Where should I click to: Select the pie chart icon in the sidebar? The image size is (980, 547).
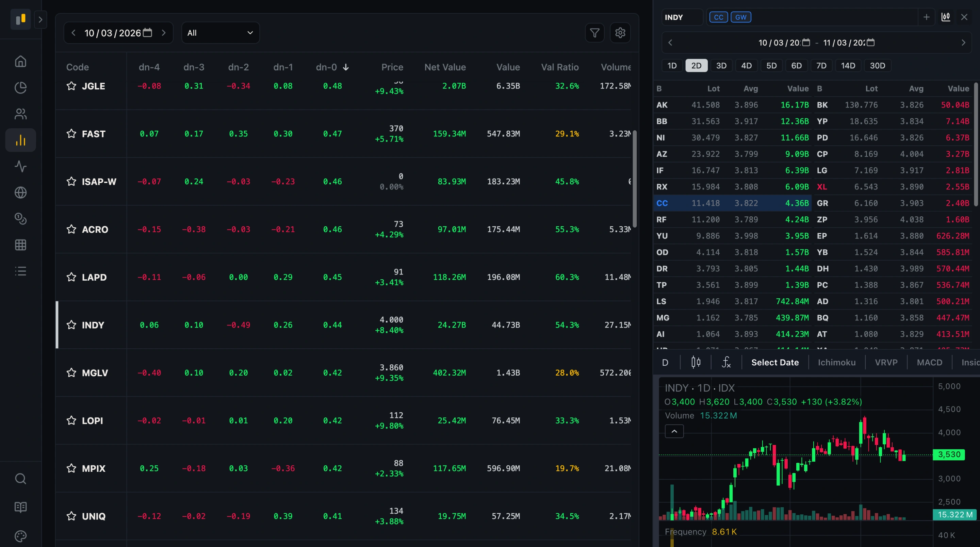[x=20, y=87]
